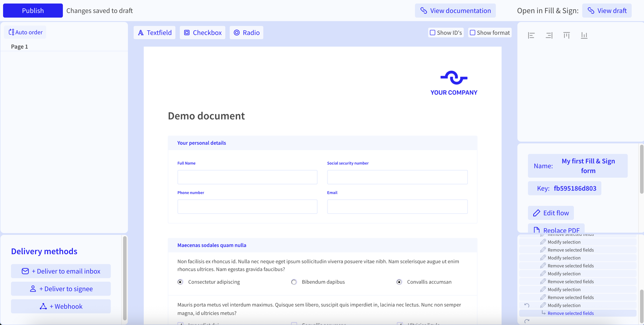
Task: Add a Checkbox field to the form
Action: pyautogui.click(x=202, y=33)
